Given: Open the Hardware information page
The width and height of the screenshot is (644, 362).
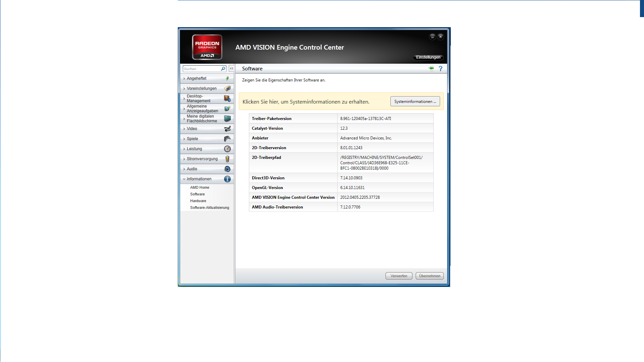Looking at the screenshot, I should (198, 201).
